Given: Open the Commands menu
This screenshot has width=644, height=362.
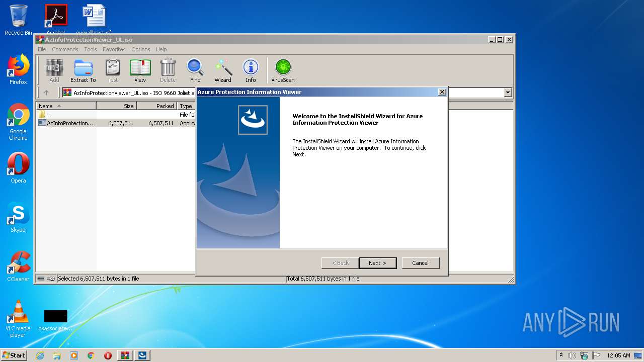Looking at the screenshot, I should coord(65,49).
